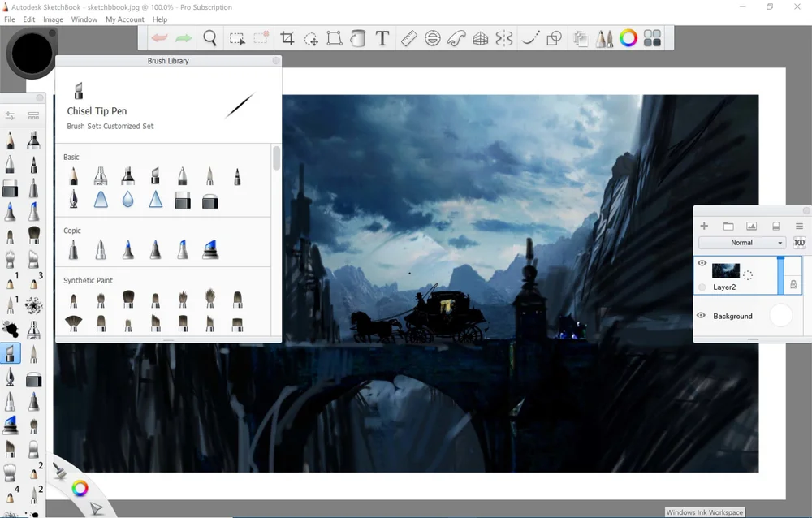This screenshot has width=812, height=518.
Task: Open the Symmetry tool
Action: 504,38
